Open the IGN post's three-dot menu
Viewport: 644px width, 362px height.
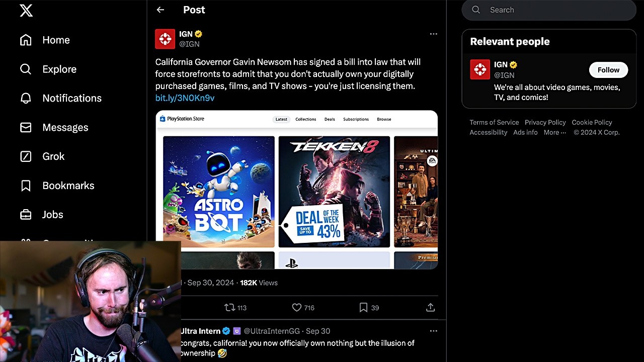[433, 34]
